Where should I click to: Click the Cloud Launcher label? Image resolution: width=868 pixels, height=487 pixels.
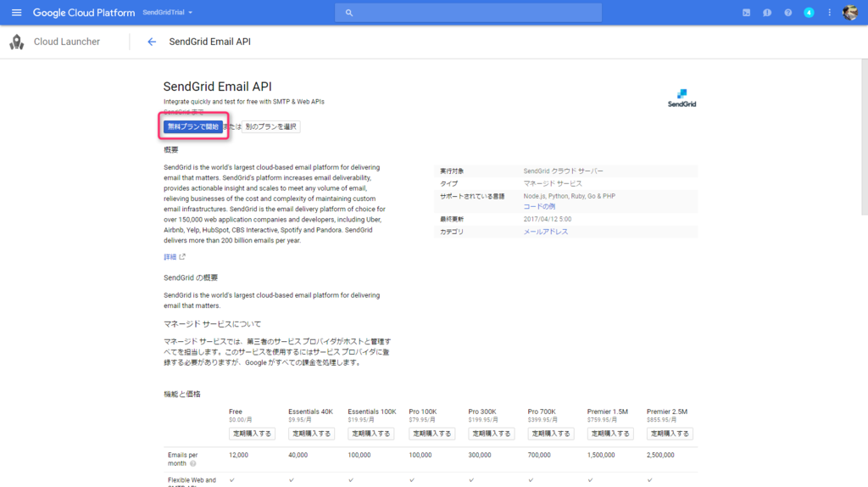(x=67, y=42)
